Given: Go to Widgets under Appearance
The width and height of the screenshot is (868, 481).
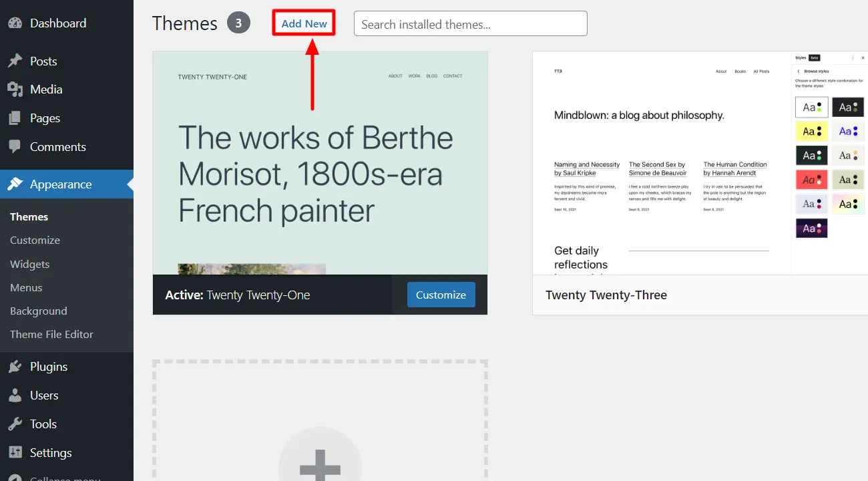Looking at the screenshot, I should tap(29, 265).
